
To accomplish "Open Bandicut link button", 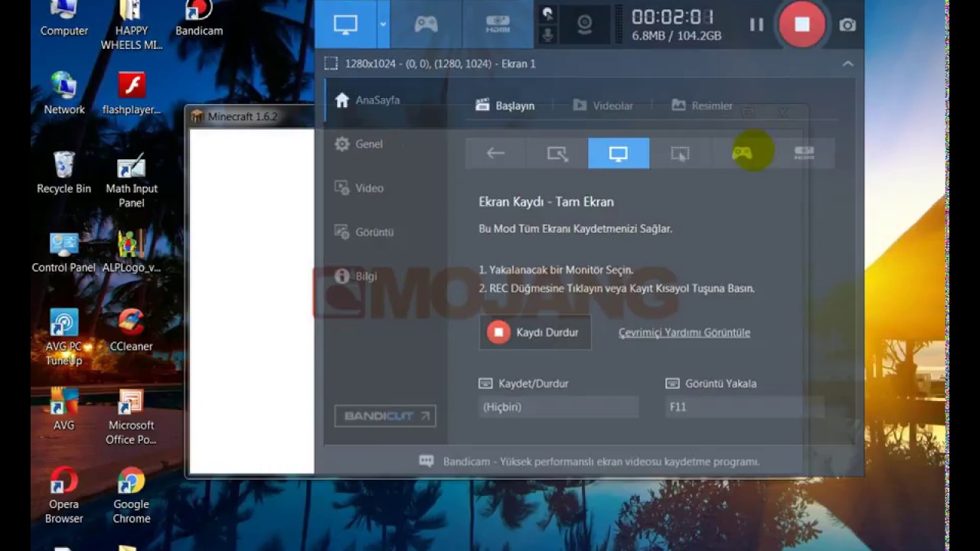I will click(385, 416).
